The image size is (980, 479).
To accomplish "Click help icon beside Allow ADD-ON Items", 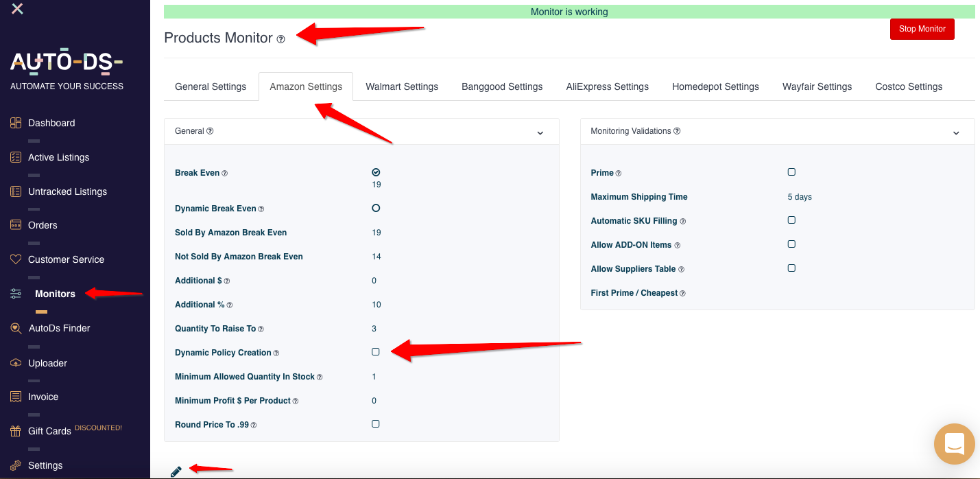I will point(678,246).
